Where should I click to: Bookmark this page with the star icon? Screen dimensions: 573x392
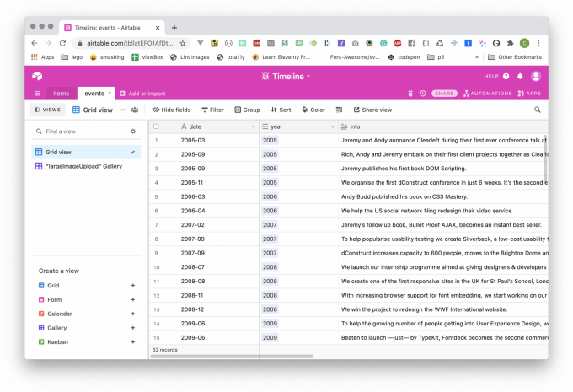pyautogui.click(x=183, y=43)
